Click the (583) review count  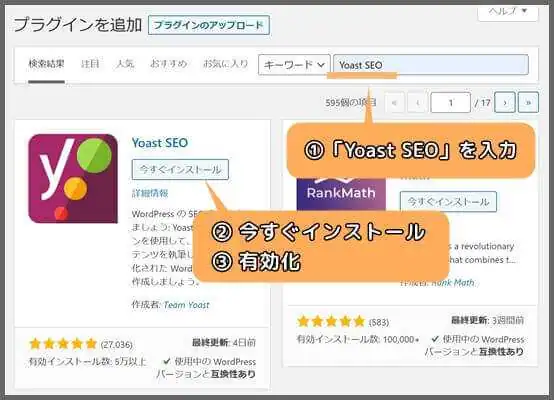tap(378, 322)
